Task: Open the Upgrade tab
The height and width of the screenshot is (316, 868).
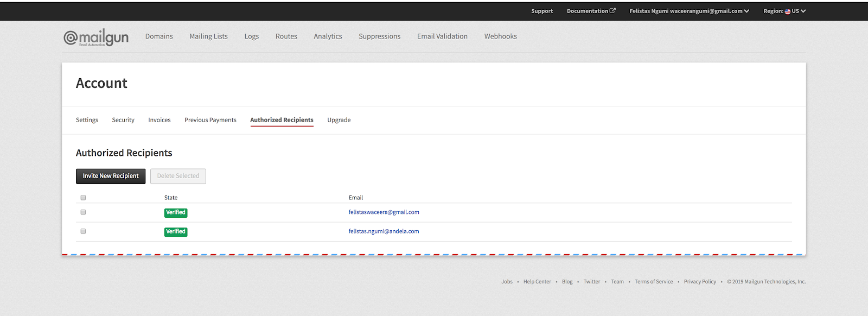Action: [x=339, y=120]
